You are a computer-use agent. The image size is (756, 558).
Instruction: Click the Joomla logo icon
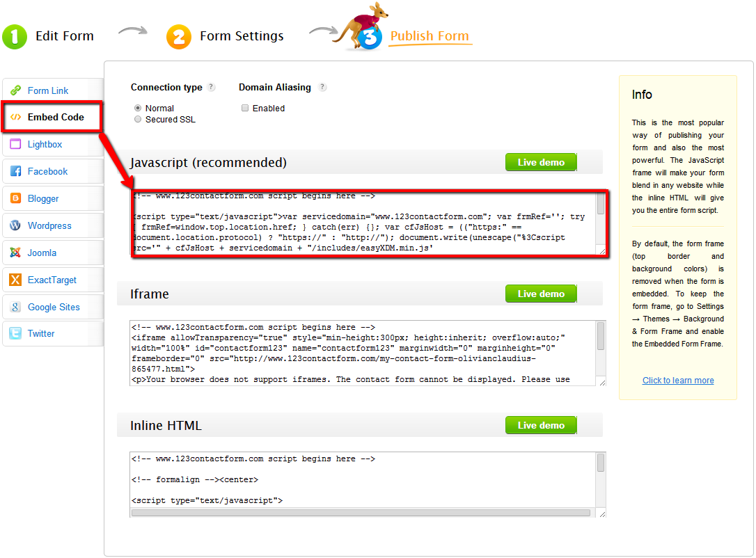[x=15, y=253]
